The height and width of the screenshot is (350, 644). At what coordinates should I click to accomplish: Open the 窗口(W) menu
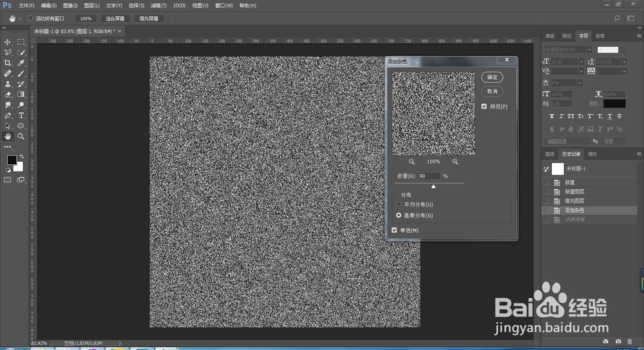(x=224, y=5)
